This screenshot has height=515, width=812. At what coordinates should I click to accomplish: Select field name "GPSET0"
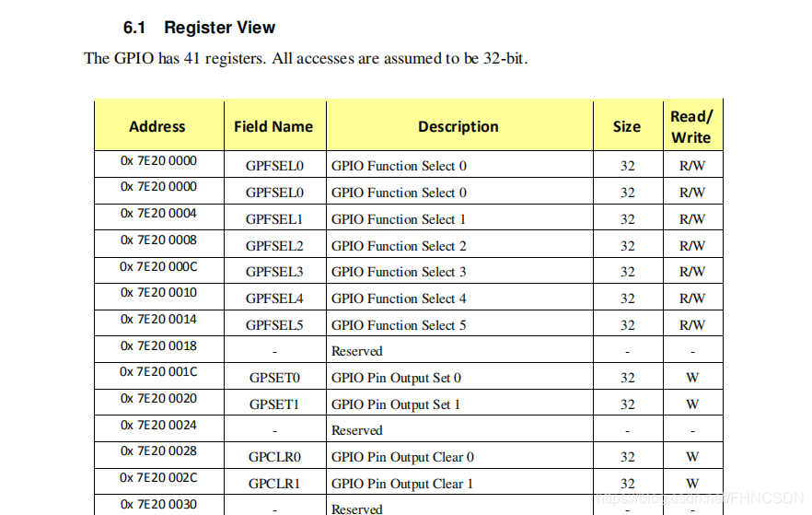[x=274, y=378]
